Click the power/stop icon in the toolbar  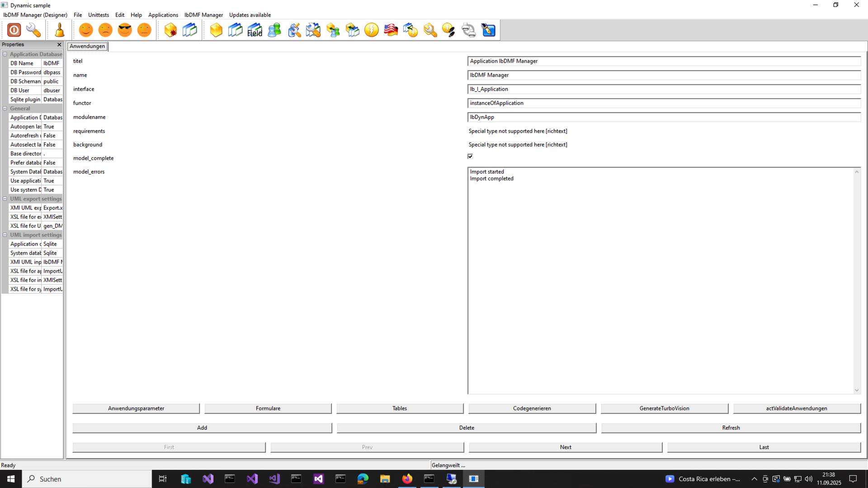coord(14,30)
